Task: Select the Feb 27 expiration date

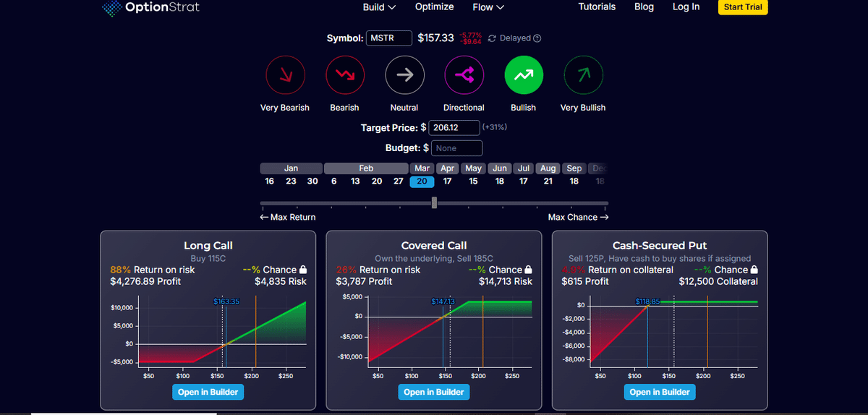Action: coord(398,181)
